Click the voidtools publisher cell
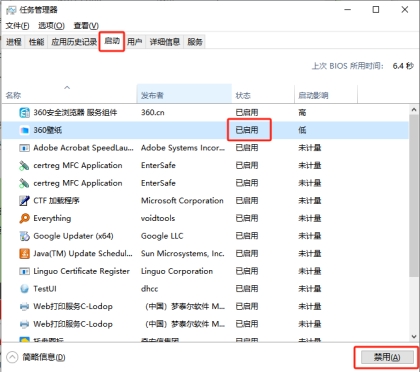 [158, 218]
